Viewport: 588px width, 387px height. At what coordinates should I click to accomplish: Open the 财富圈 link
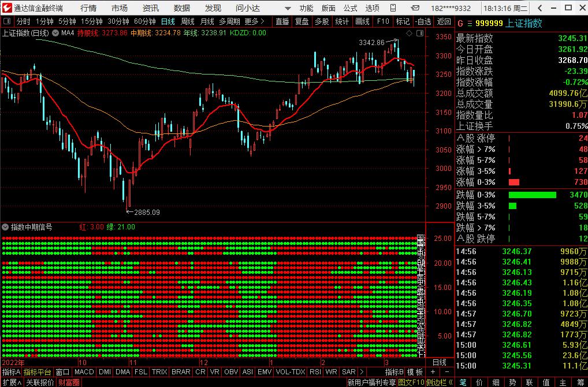point(69,382)
